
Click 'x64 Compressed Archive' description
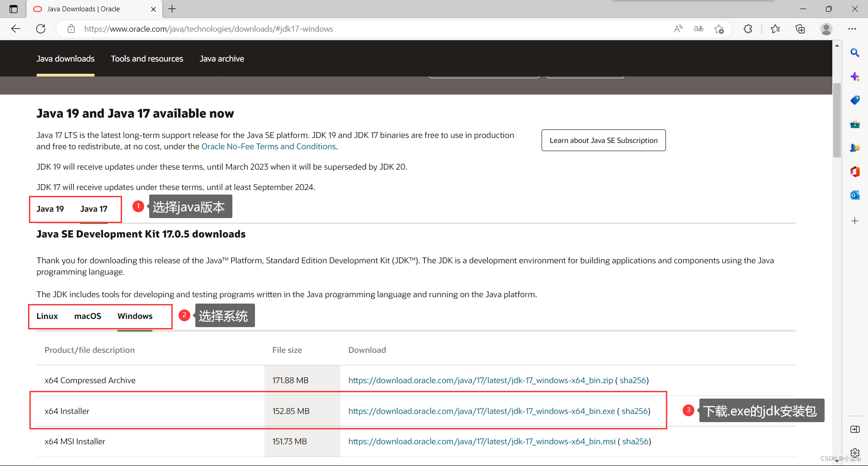90,380
